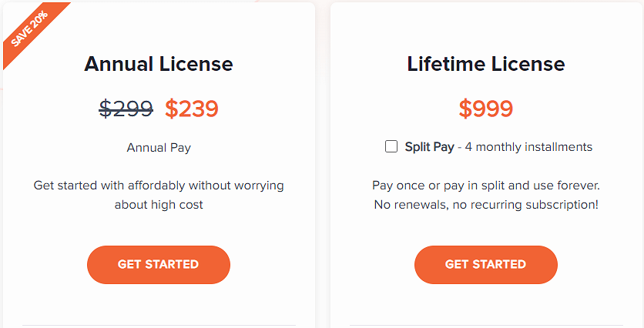Click the Annual Pay label

point(159,148)
